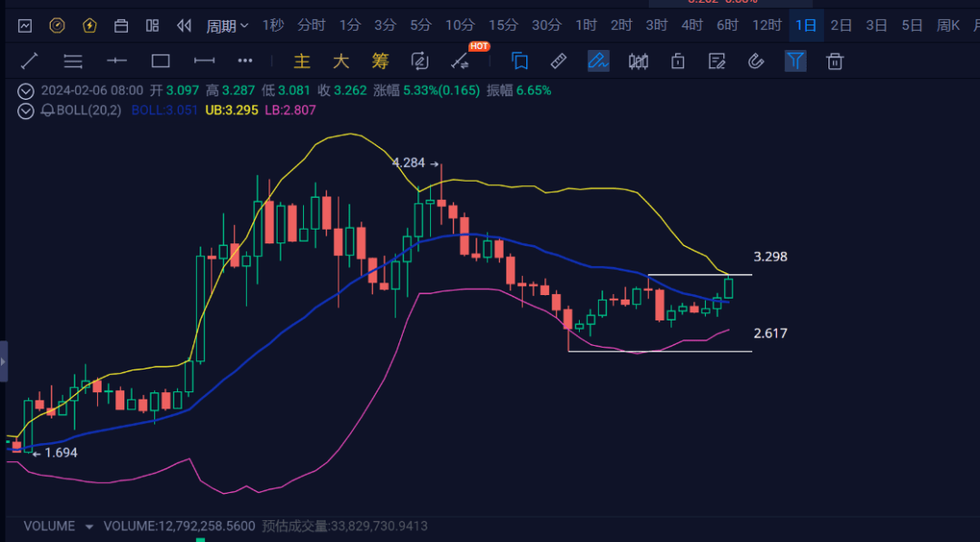
Task: Toggle the highlighted pen drawing mode
Action: tap(598, 61)
